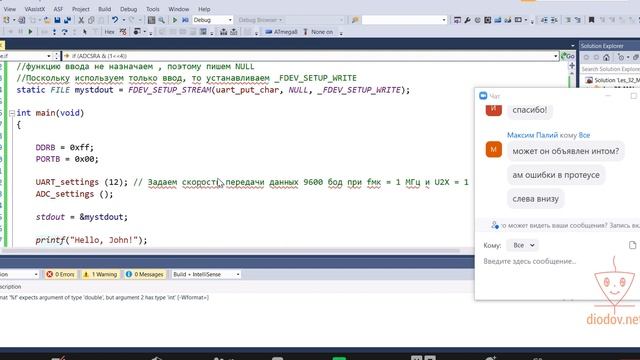Viewport: 640px width, 360px height.
Task: Click the Start Debugging green play icon
Action: (175, 20)
